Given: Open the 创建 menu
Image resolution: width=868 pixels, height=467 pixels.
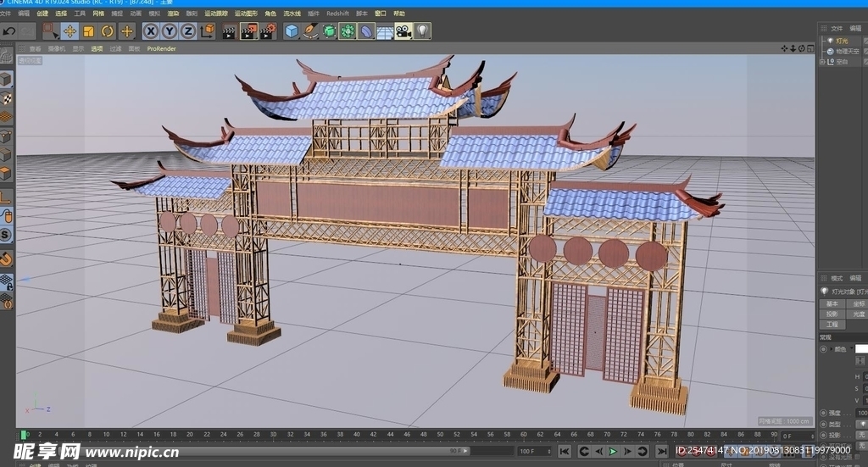Looking at the screenshot, I should 42,14.
